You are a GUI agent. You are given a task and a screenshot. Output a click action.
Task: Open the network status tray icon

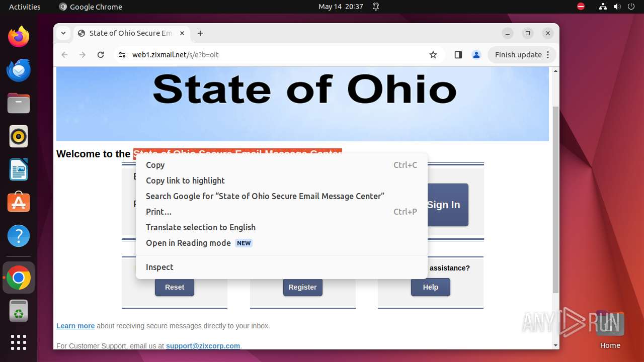point(603,7)
